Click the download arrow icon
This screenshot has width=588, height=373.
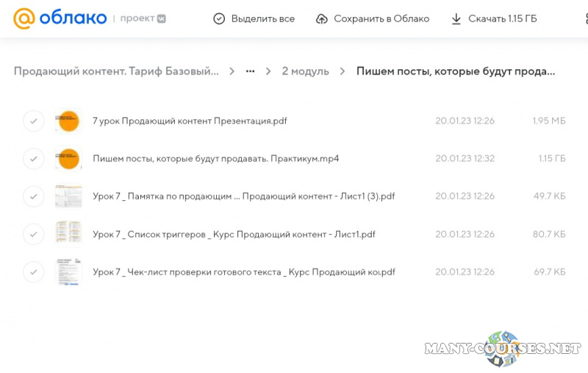(x=456, y=18)
